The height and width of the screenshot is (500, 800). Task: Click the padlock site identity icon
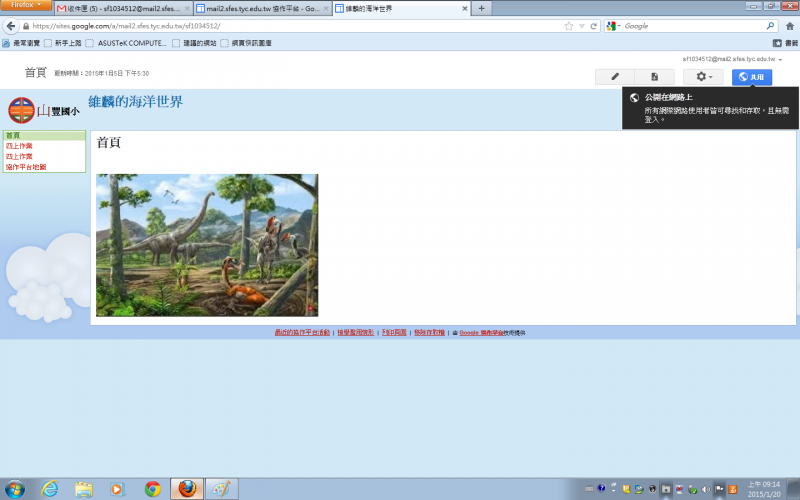click(x=26, y=26)
